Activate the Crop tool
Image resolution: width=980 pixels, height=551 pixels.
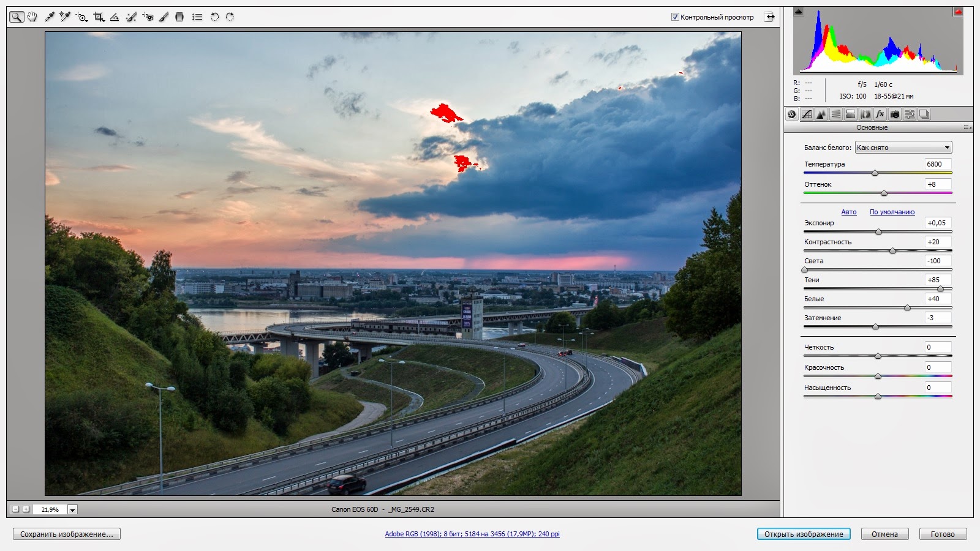pos(99,17)
